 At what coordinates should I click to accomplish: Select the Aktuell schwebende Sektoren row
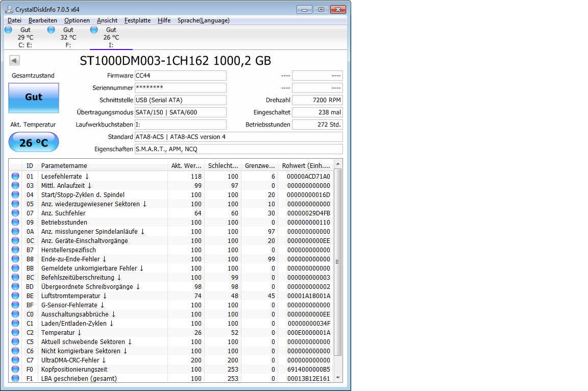coord(171,341)
